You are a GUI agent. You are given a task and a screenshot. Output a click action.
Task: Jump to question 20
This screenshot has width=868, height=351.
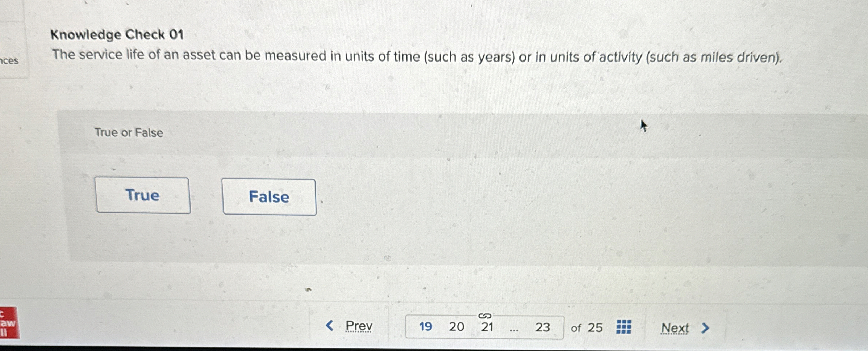tap(457, 327)
